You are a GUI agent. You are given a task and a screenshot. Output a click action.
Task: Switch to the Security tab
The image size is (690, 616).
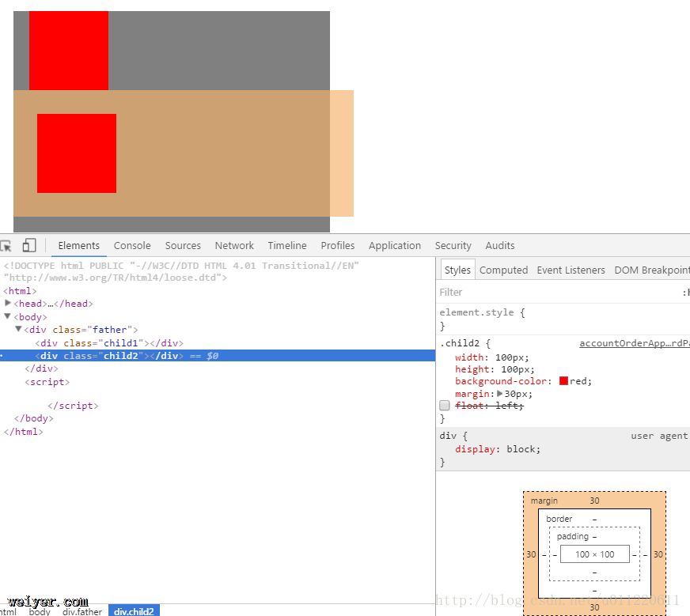453,245
